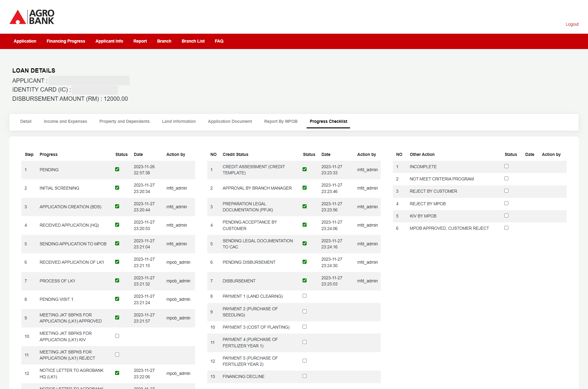Image resolution: width=588 pixels, height=389 pixels.
Task: Toggle PENDING VISIT 1 checkbox
Action: point(117,299)
